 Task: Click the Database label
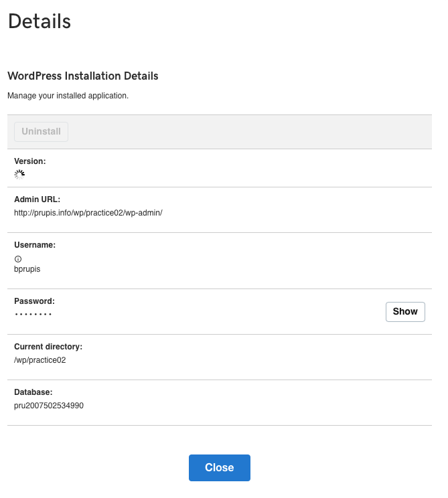click(x=33, y=392)
